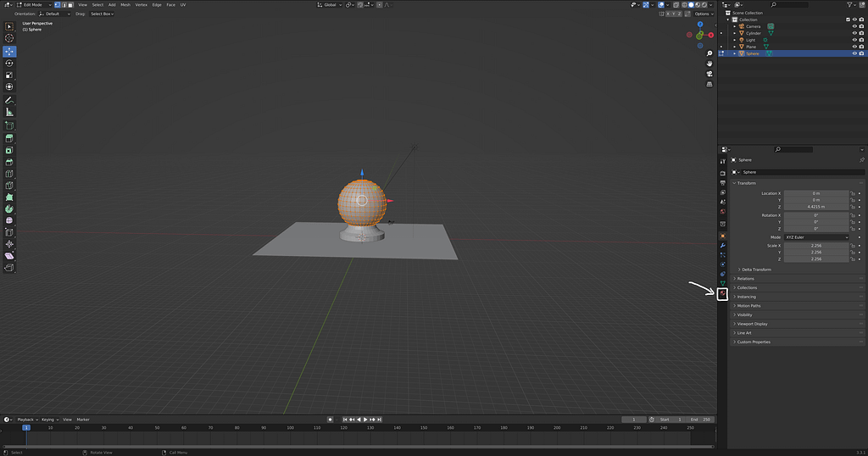The image size is (868, 456).
Task: Click the zoom magnifier viewport gizmo
Action: point(709,53)
